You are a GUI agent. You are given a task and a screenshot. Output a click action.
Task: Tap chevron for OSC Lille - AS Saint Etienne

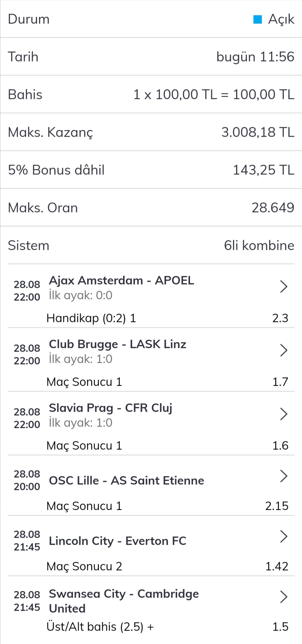284,476
